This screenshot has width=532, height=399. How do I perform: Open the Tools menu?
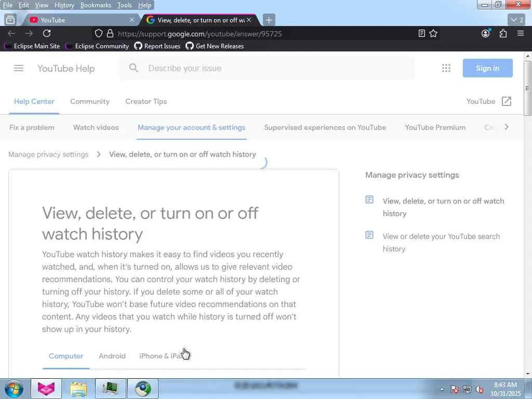coord(125,5)
